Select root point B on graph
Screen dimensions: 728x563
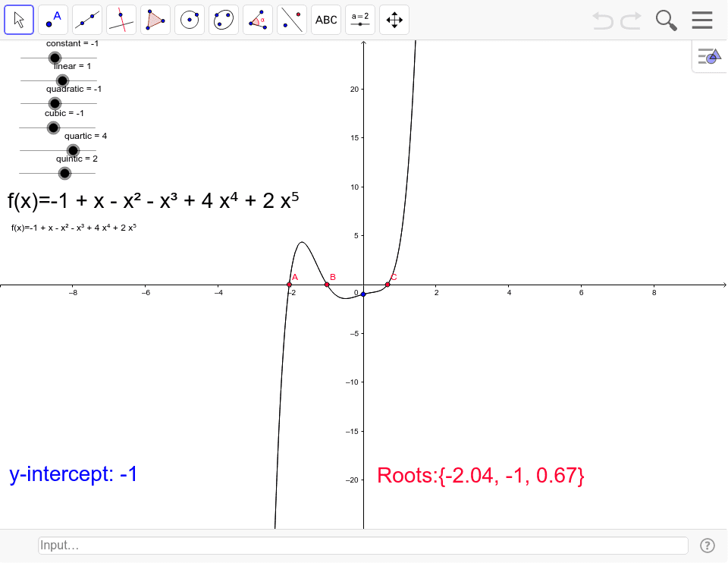[327, 285]
